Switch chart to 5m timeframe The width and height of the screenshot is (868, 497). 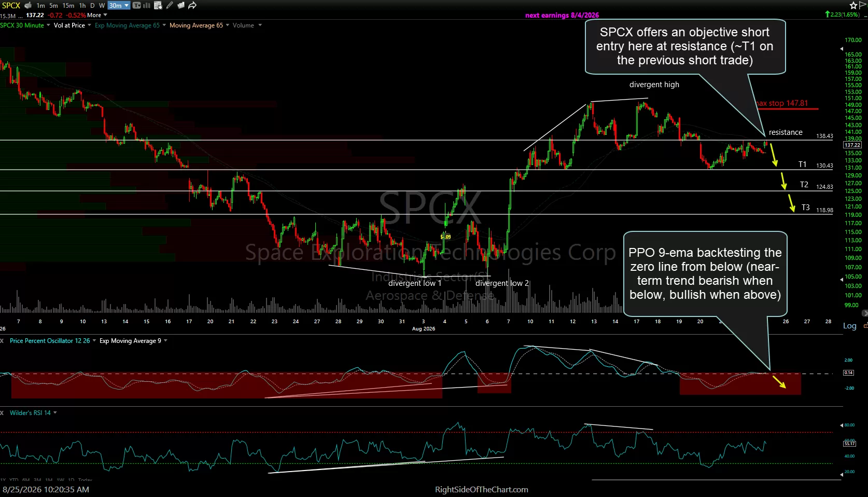click(x=53, y=6)
